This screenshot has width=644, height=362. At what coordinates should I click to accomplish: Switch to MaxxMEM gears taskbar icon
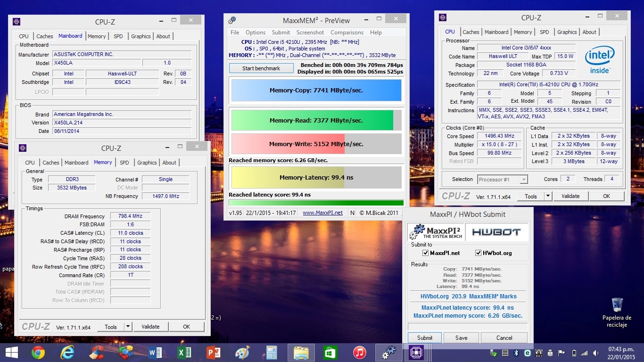[388, 353]
